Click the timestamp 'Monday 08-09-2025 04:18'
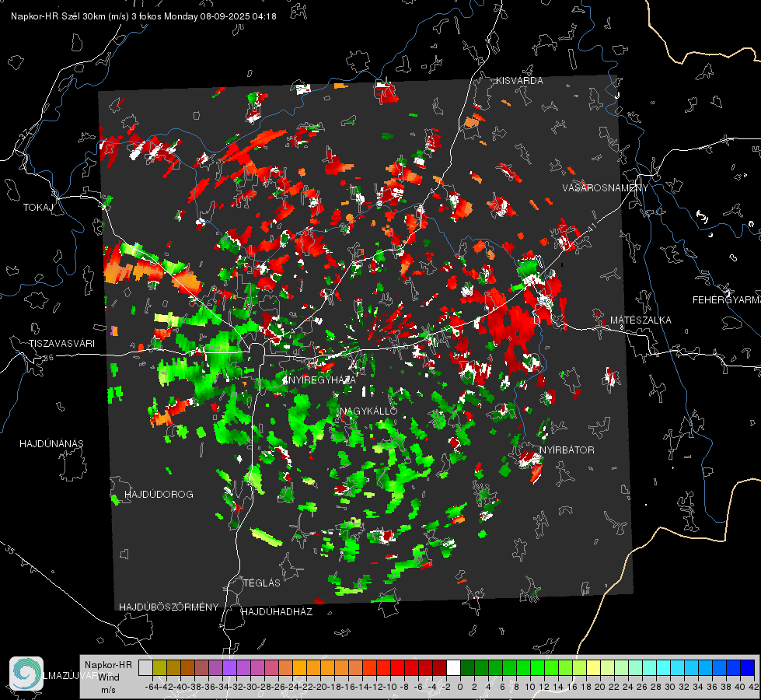Image resolution: width=761 pixels, height=700 pixels. [220, 16]
